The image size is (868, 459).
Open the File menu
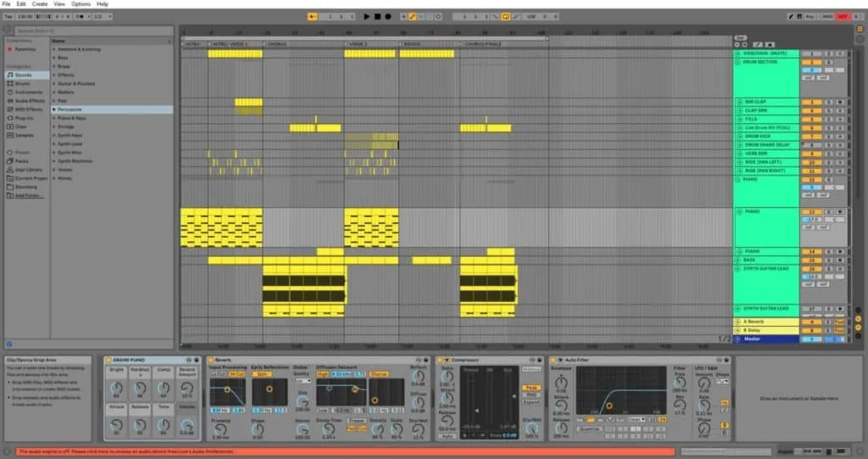tap(7, 4)
